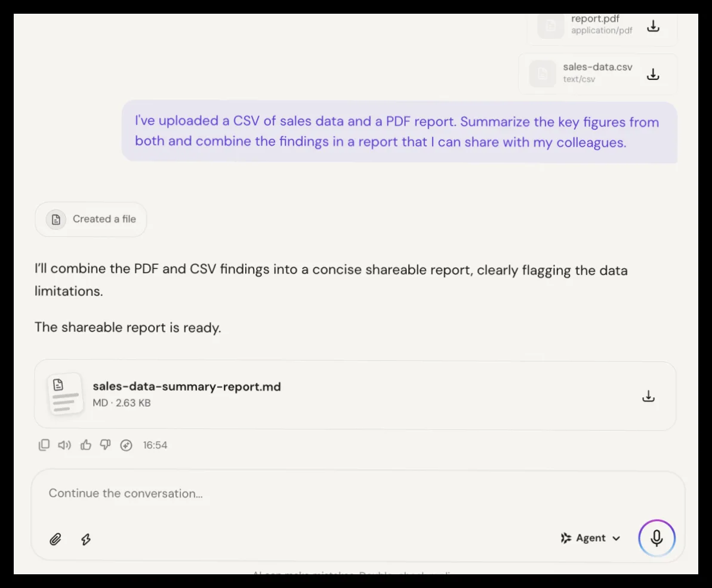The image size is (712, 588).
Task: Attach a file with the paperclip icon
Action: coord(56,539)
